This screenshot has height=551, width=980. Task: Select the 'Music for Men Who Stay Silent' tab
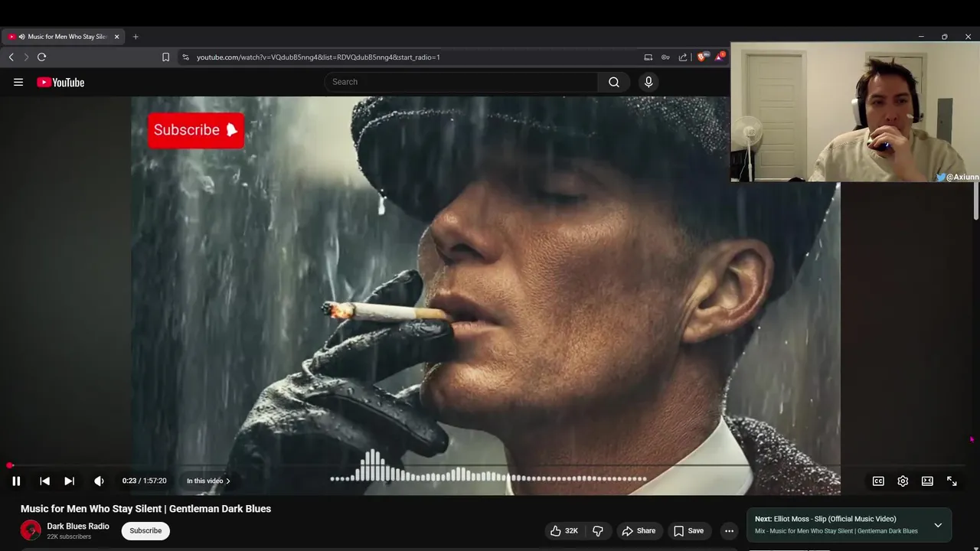pos(64,37)
